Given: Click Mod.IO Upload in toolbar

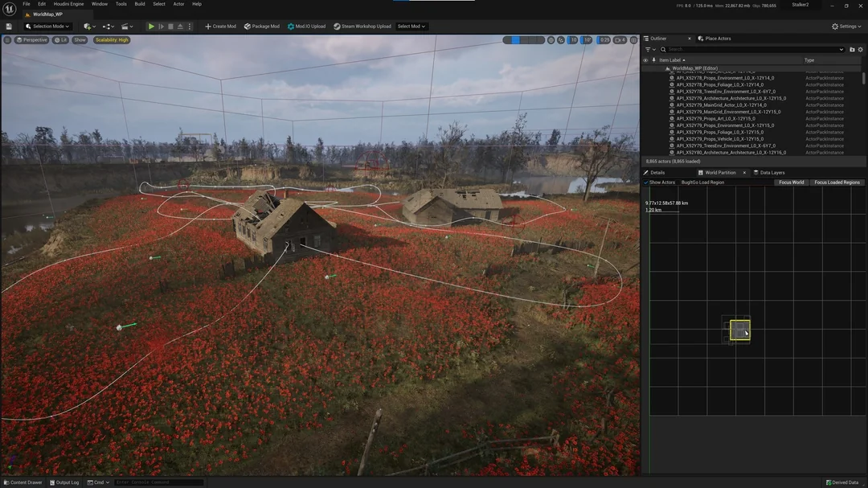Looking at the screenshot, I should pos(306,27).
